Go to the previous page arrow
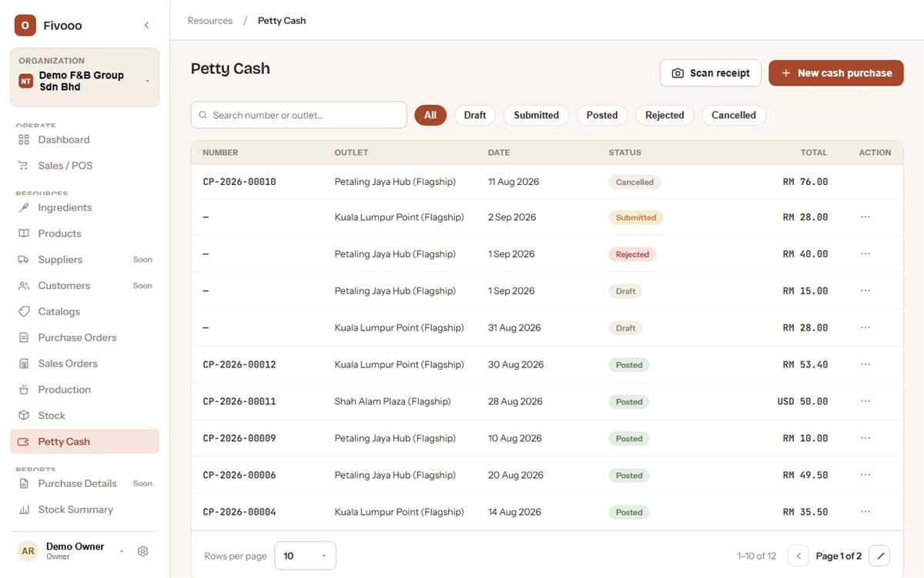 click(798, 556)
